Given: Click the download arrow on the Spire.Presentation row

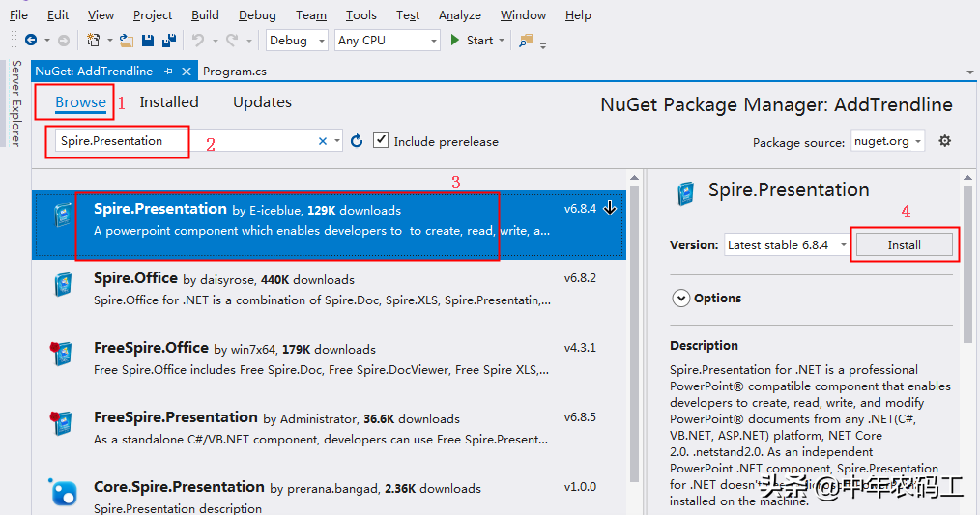Looking at the screenshot, I should click(610, 208).
